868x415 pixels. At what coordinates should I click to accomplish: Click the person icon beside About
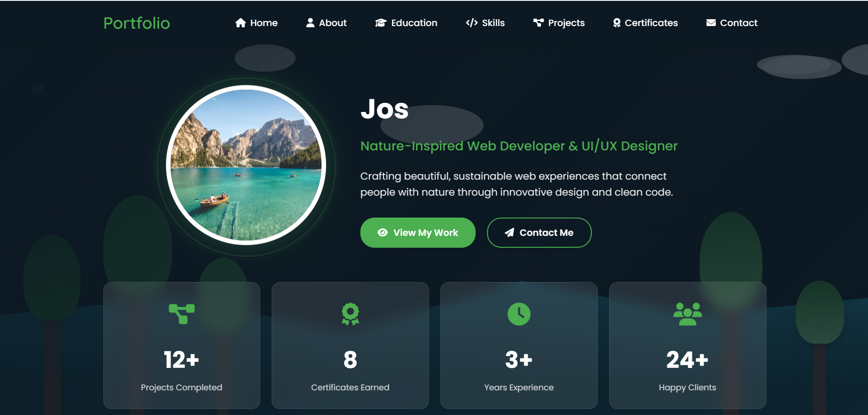coord(310,23)
